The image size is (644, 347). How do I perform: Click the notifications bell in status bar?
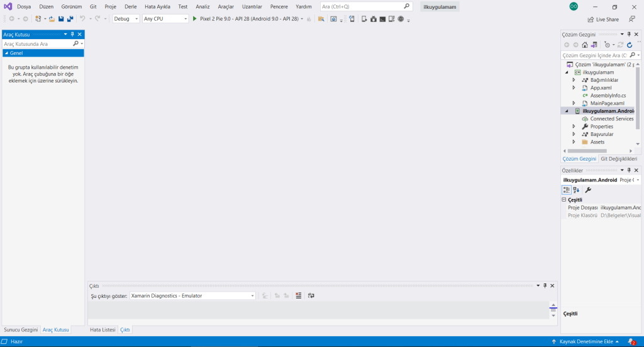click(x=631, y=341)
